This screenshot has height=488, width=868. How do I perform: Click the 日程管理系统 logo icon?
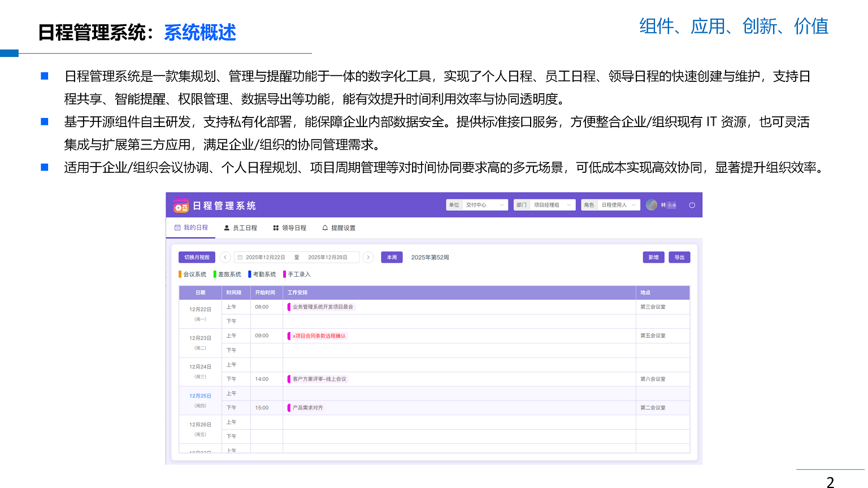click(181, 206)
